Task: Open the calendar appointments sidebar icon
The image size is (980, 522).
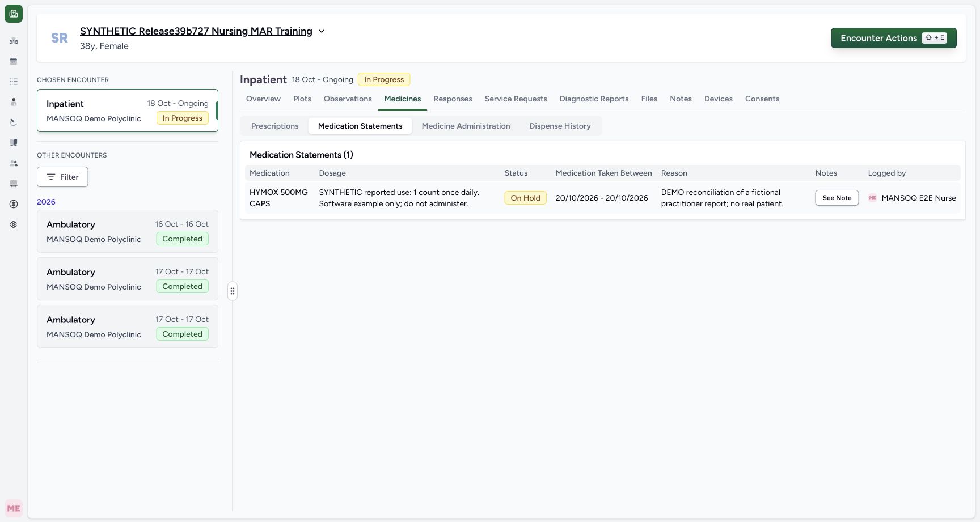Action: click(x=14, y=61)
